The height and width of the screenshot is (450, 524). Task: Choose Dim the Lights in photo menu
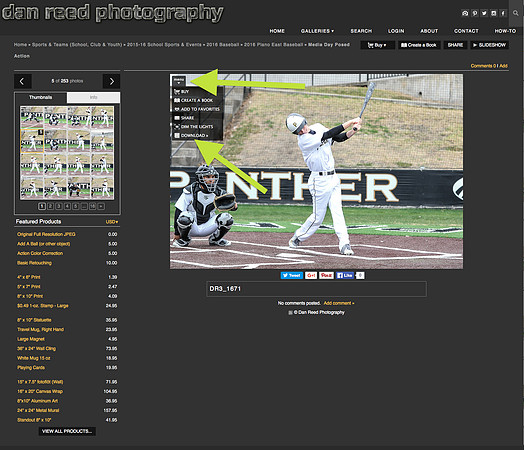click(x=194, y=127)
